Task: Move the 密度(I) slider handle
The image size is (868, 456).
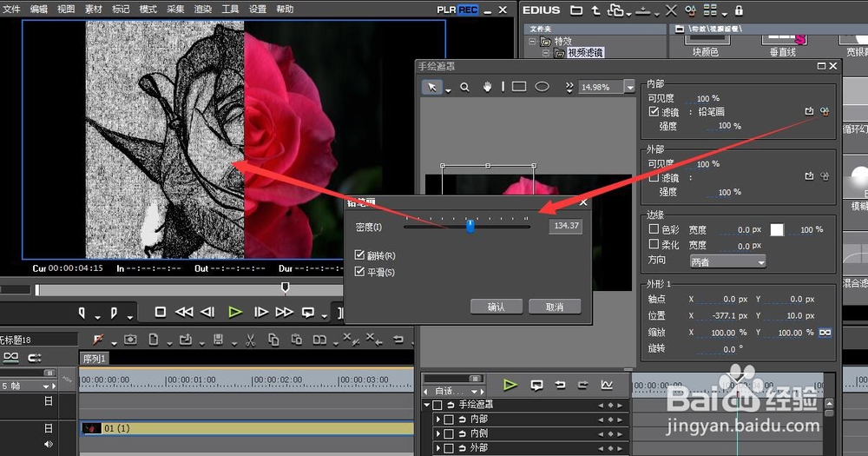Action: tap(470, 226)
